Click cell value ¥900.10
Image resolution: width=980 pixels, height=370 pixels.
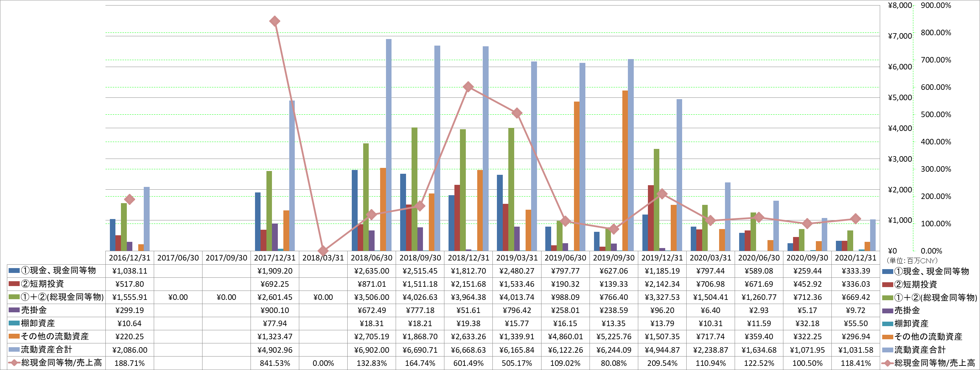(274, 310)
